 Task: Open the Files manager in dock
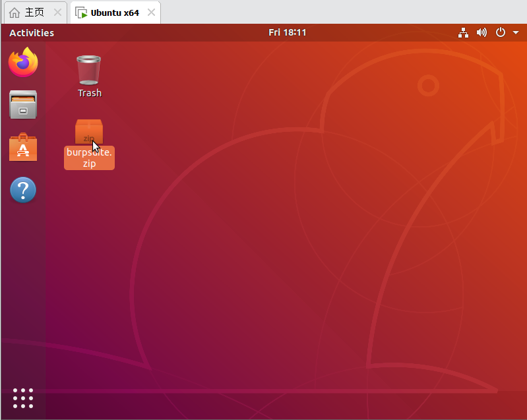pyautogui.click(x=23, y=104)
